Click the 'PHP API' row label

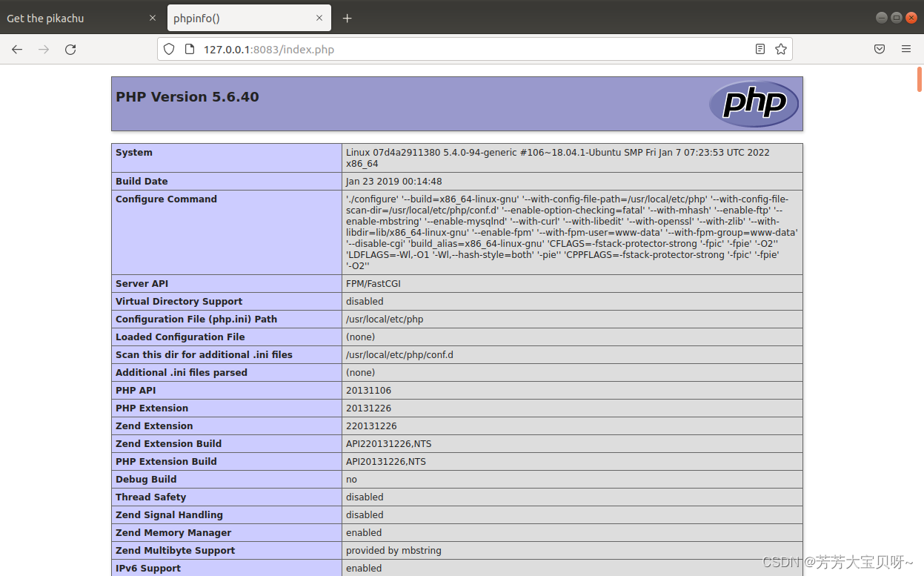tap(136, 391)
